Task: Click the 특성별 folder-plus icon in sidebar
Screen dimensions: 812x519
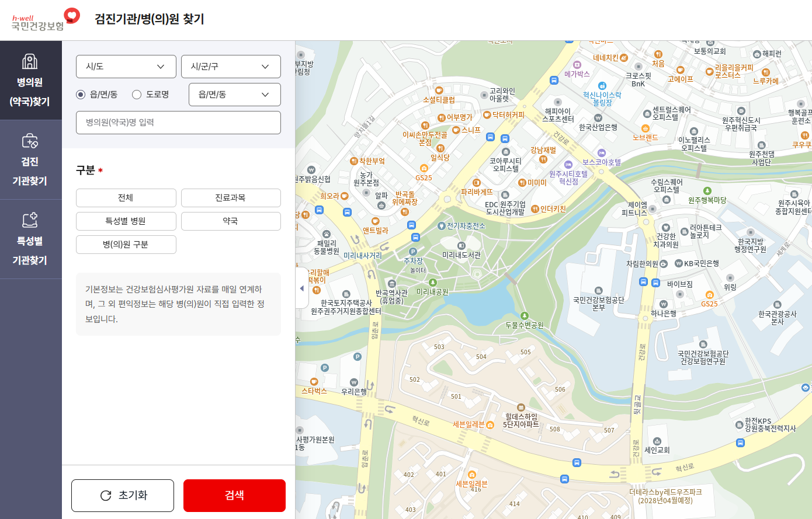Action: click(x=30, y=220)
